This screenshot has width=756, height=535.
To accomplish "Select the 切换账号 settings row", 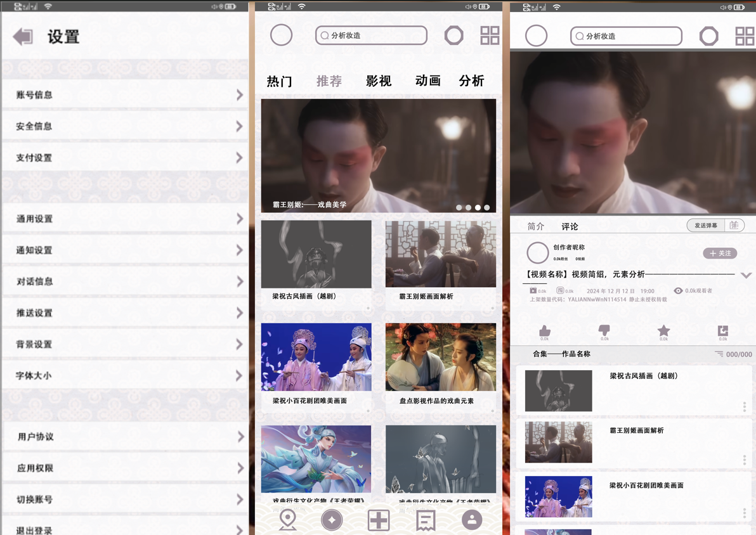I will click(x=126, y=500).
